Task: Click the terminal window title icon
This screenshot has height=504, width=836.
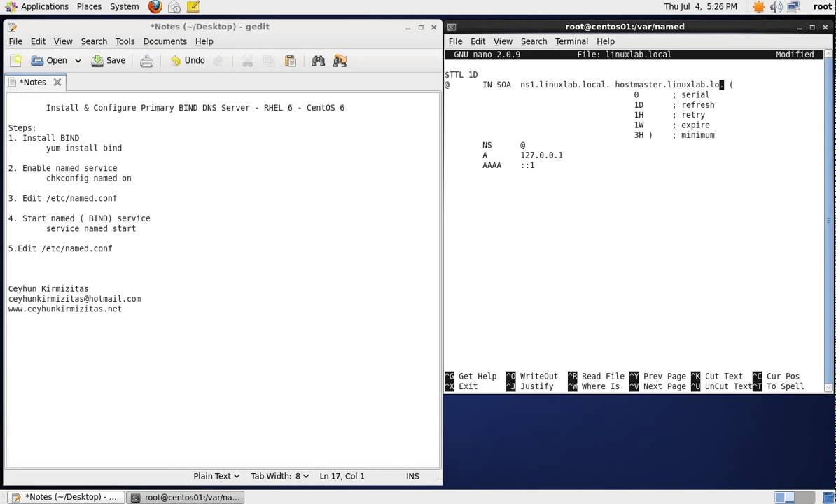Action: [x=452, y=27]
